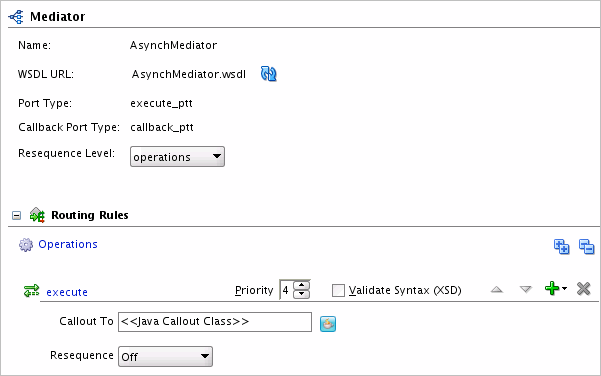
Task: Open the green plus add-rule menu
Action: [x=556, y=288]
